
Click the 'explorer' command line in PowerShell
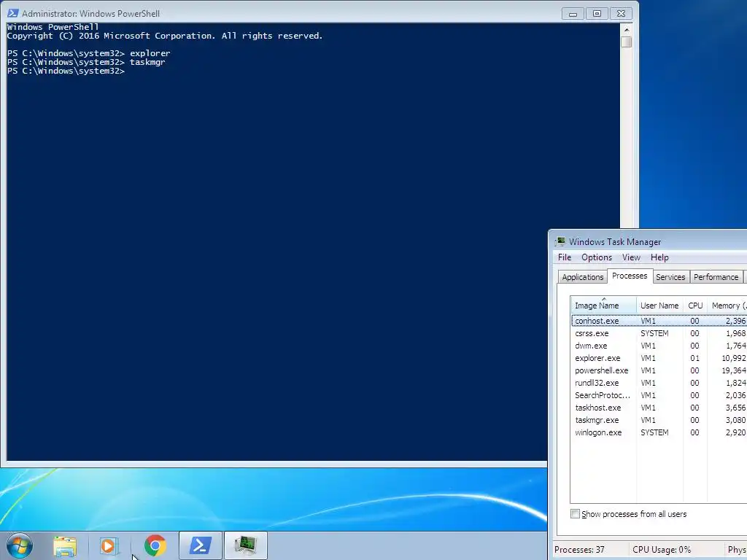pos(88,53)
